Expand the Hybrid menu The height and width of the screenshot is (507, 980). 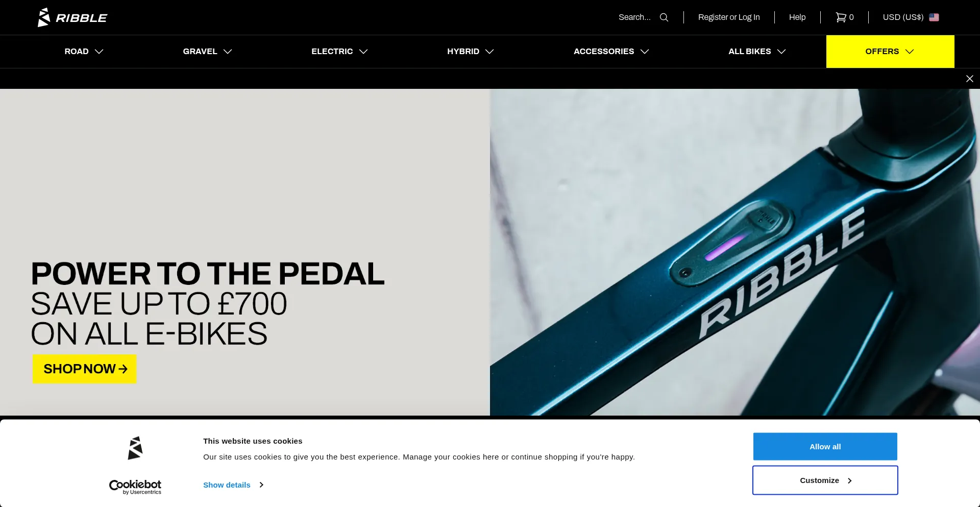point(470,52)
